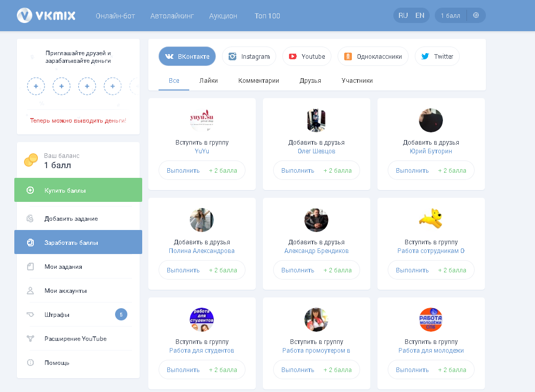
Task: Select the Комментарии tab
Action: click(259, 80)
